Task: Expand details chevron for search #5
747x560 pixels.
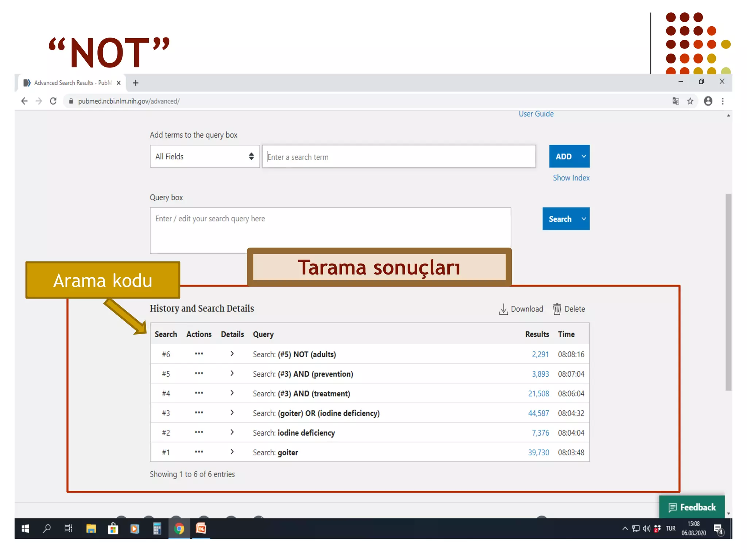Action: [232, 373]
